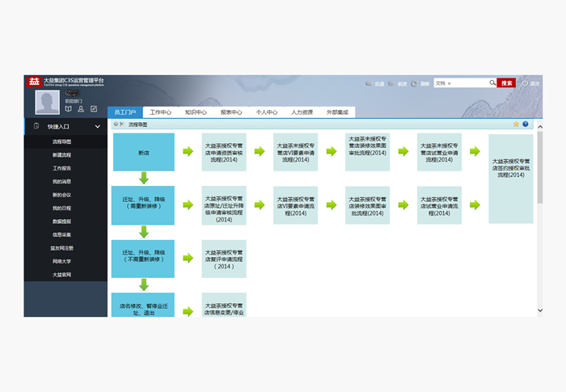Click the gray diamond icon left of 流程导图 title

[x=116, y=124]
